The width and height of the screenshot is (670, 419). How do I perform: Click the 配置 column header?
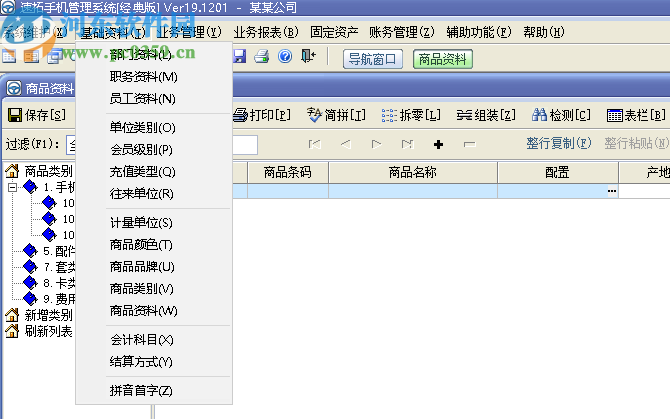click(x=558, y=173)
